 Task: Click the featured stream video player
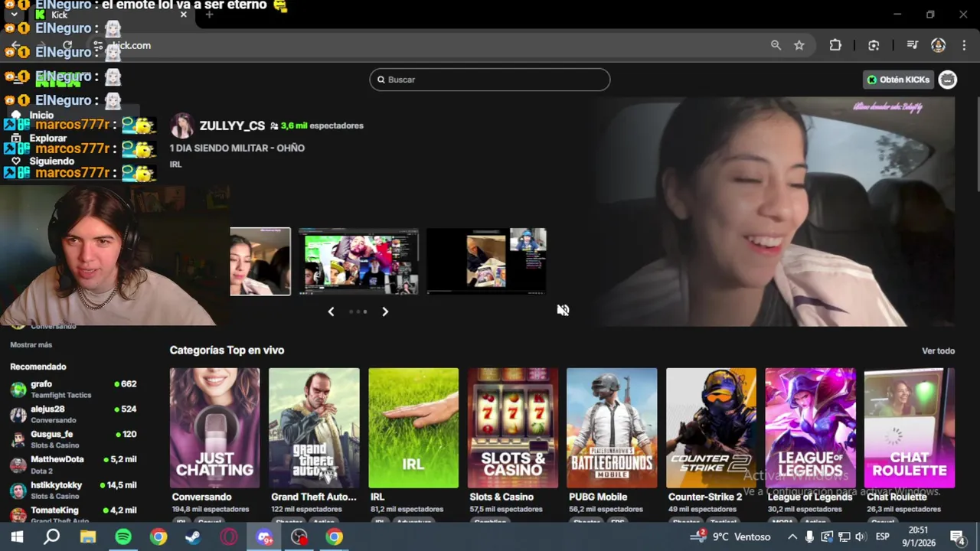[x=776, y=211]
